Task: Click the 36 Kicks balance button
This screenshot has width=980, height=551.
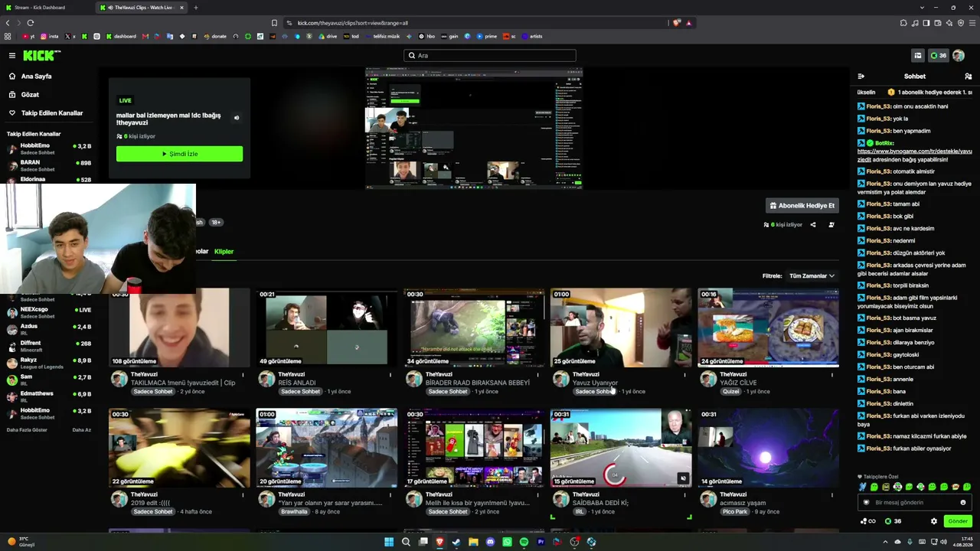Action: 938,55
